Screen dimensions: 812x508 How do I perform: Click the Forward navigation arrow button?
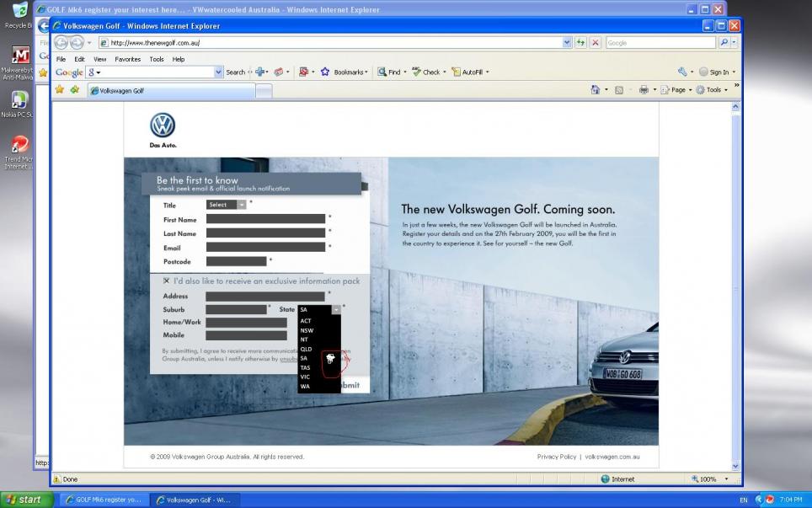tap(77, 42)
